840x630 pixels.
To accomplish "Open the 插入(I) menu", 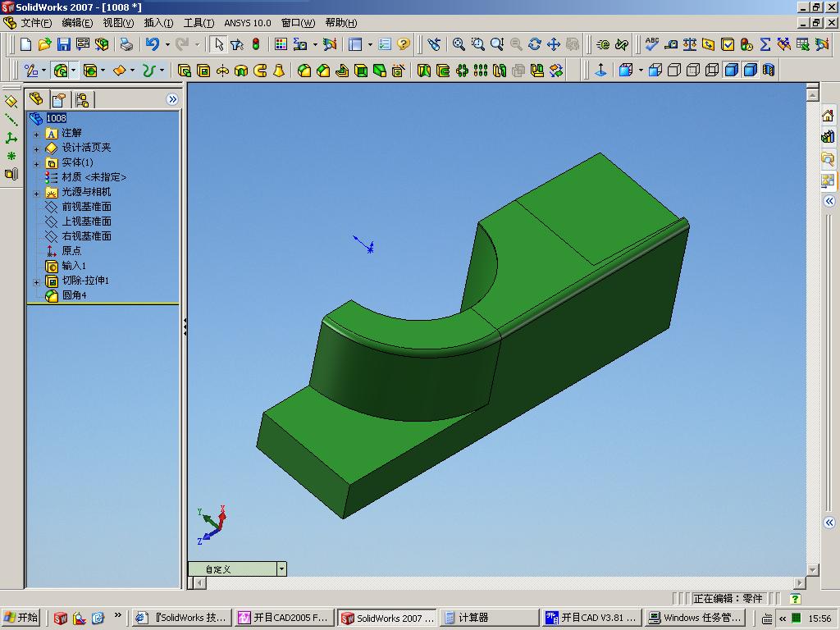I will click(x=158, y=23).
